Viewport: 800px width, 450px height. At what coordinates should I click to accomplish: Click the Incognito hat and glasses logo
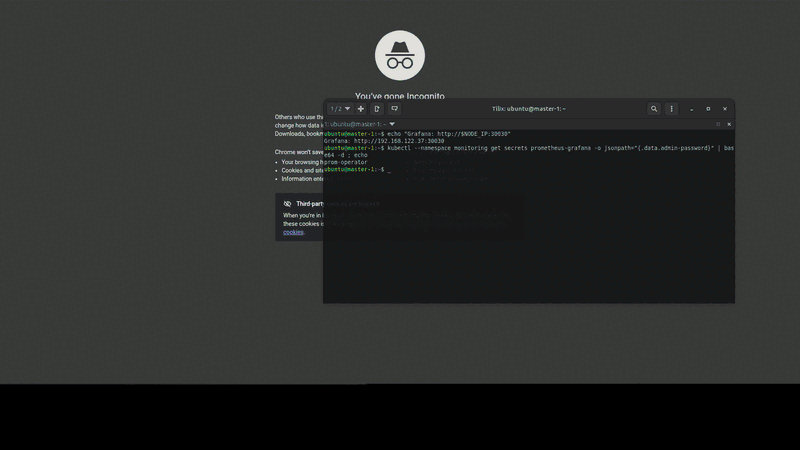coord(399,55)
